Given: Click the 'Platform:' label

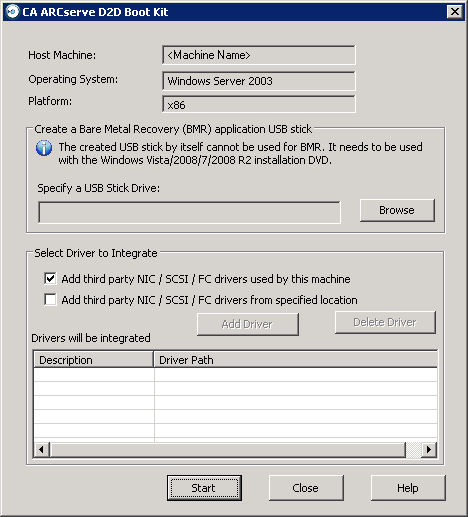Looking at the screenshot, I should click(x=50, y=101).
